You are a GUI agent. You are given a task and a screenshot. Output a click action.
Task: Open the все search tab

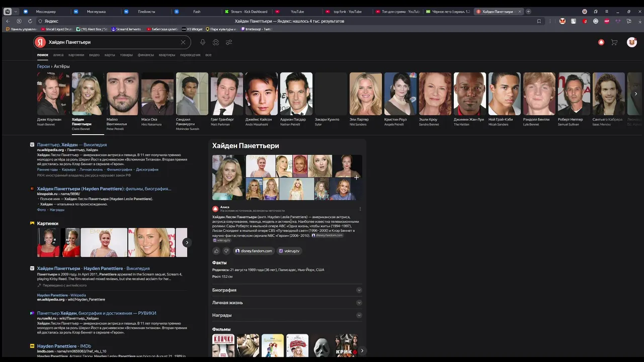coord(208,55)
